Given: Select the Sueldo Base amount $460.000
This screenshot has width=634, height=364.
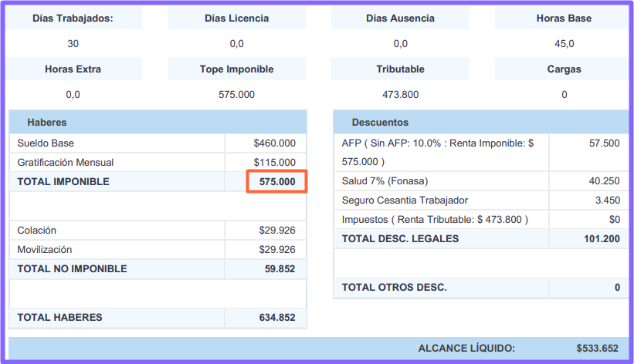Looking at the screenshot, I should 275,143.
